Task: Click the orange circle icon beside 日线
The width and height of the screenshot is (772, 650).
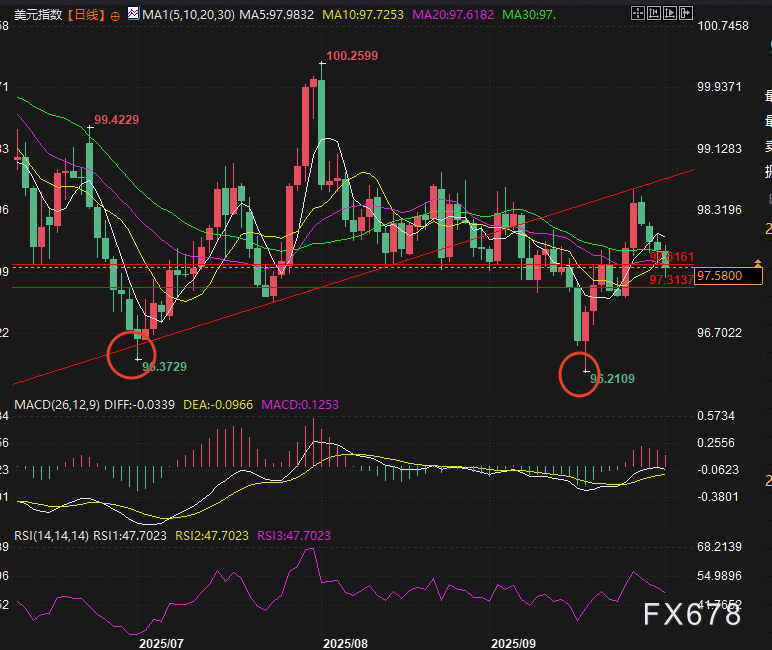Action: 116,16
